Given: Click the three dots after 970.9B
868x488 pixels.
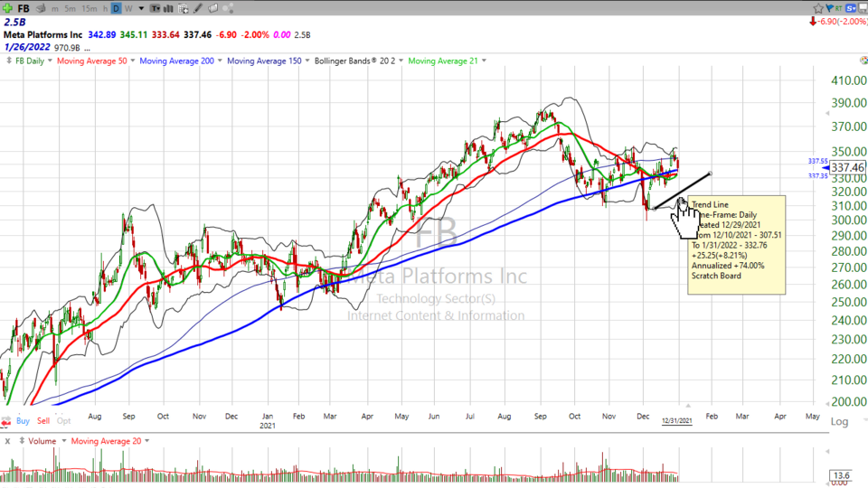Looking at the screenshot, I should 88,49.
